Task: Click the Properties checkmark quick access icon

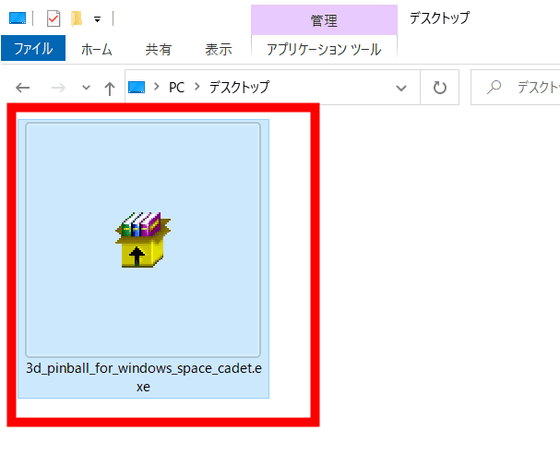Action: coord(53,19)
